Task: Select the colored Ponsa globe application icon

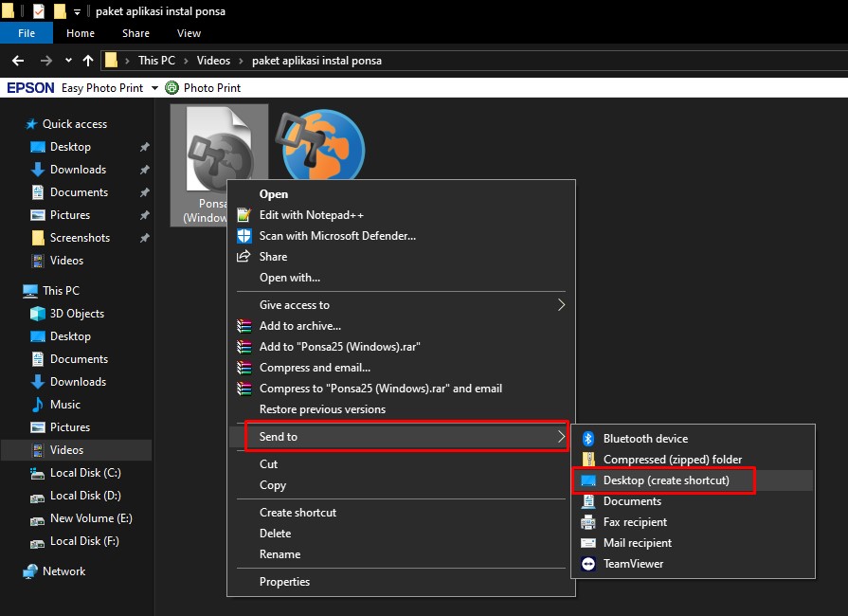Action: point(321,145)
